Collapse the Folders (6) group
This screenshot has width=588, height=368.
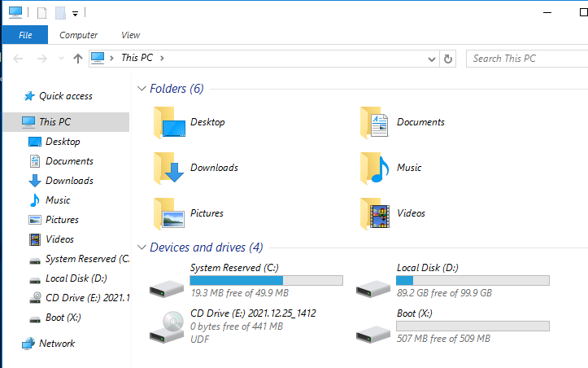(x=142, y=89)
